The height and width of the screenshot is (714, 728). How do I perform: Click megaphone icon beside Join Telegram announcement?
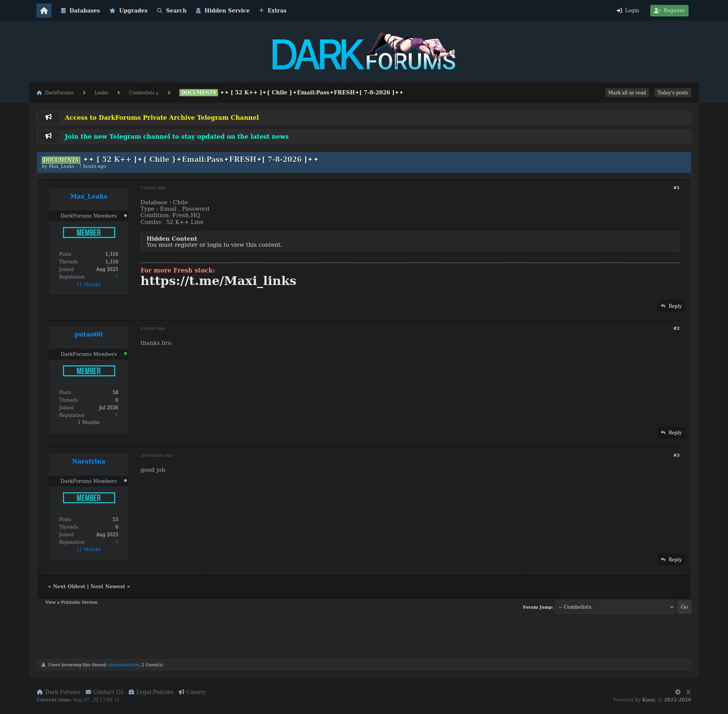pyautogui.click(x=49, y=136)
